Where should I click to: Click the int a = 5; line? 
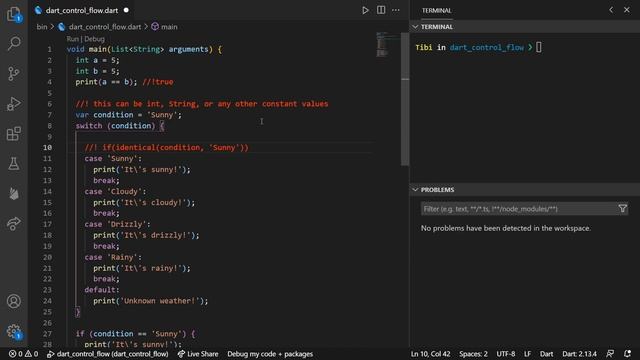click(98, 60)
